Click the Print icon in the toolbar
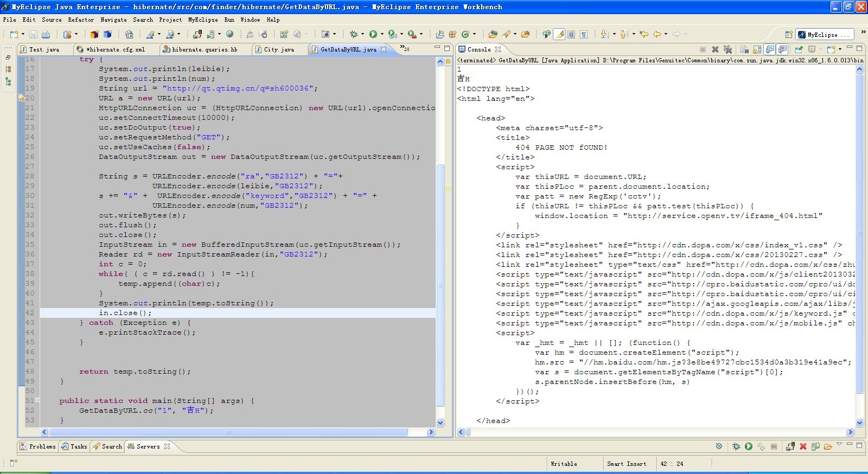This screenshot has width=868, height=474. pyautogui.click(x=46, y=34)
